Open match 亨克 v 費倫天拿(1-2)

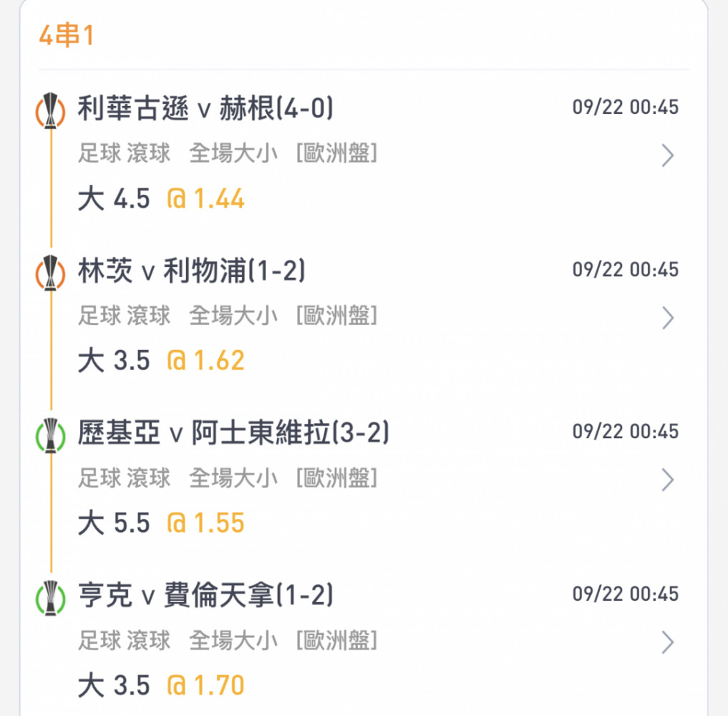pyautogui.click(x=205, y=595)
